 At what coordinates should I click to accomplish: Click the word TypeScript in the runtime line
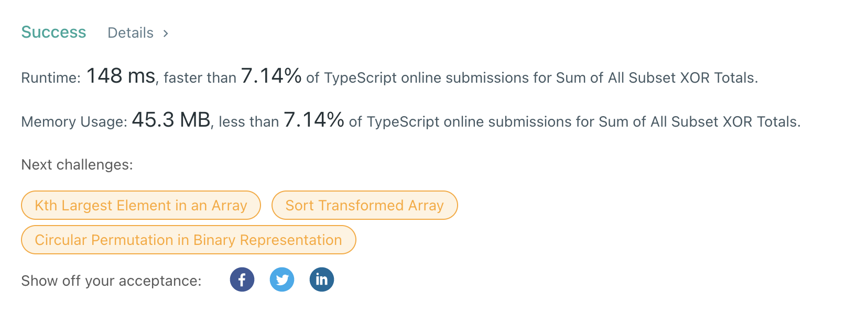(360, 78)
